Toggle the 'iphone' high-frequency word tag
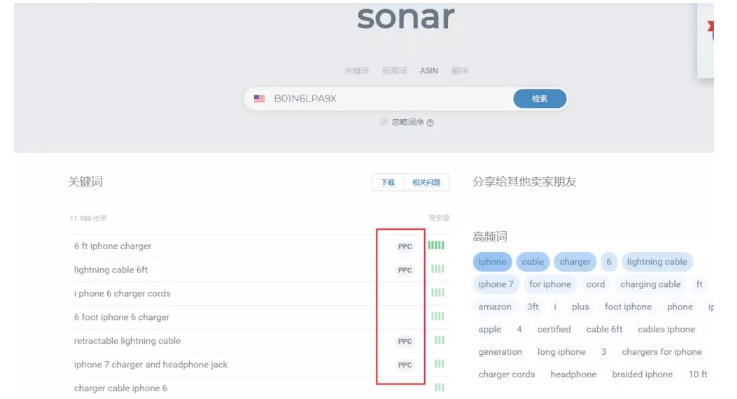 [x=492, y=262]
